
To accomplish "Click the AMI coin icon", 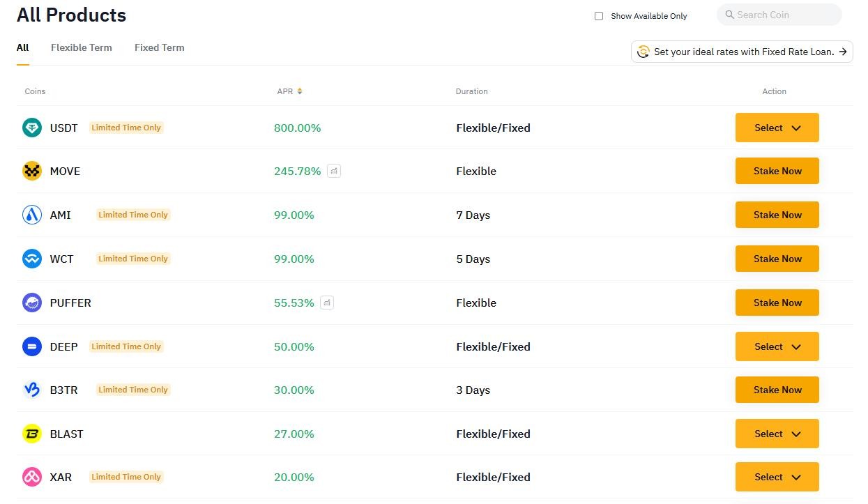I will (x=32, y=215).
